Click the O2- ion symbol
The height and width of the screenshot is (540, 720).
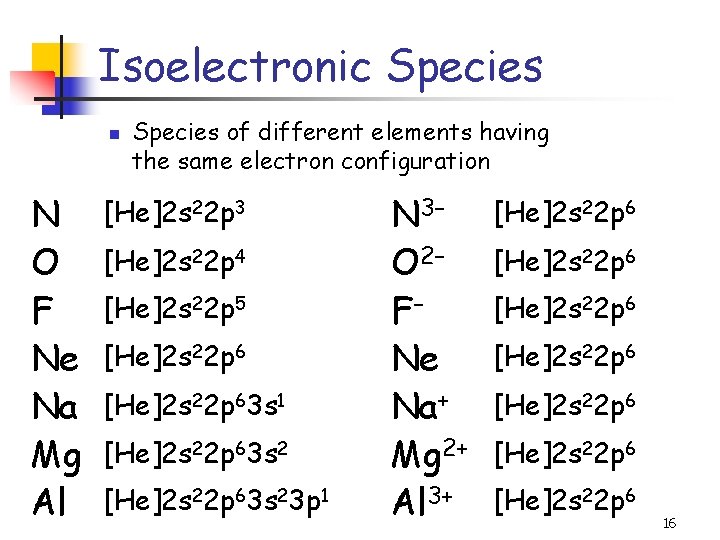tap(418, 261)
